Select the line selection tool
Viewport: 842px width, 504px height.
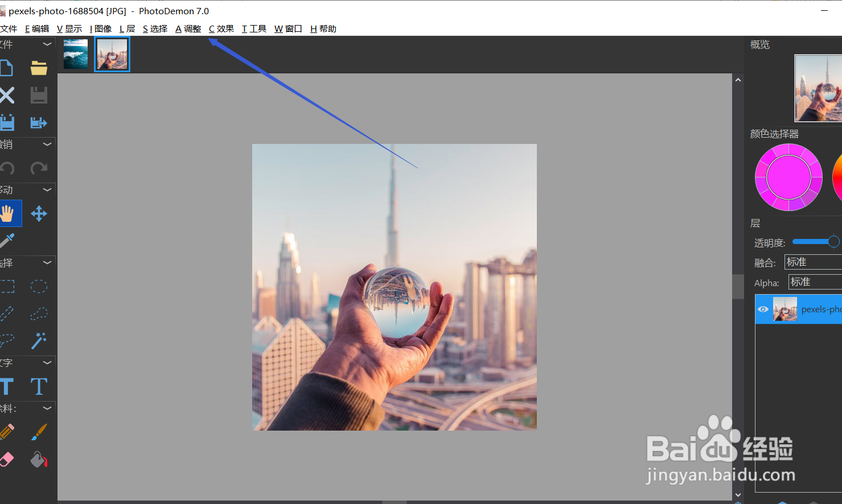click(x=7, y=313)
